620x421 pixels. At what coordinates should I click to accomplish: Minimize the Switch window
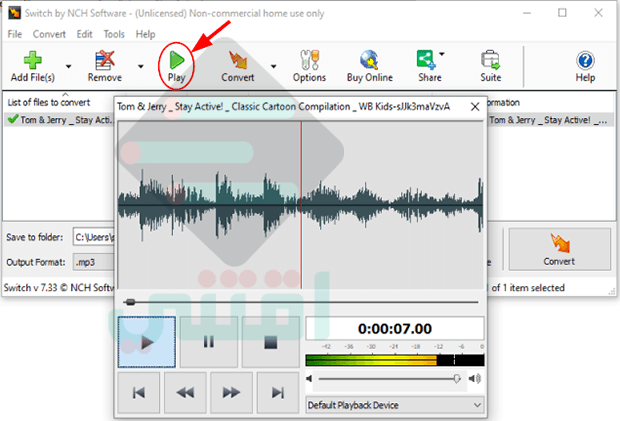point(527,13)
